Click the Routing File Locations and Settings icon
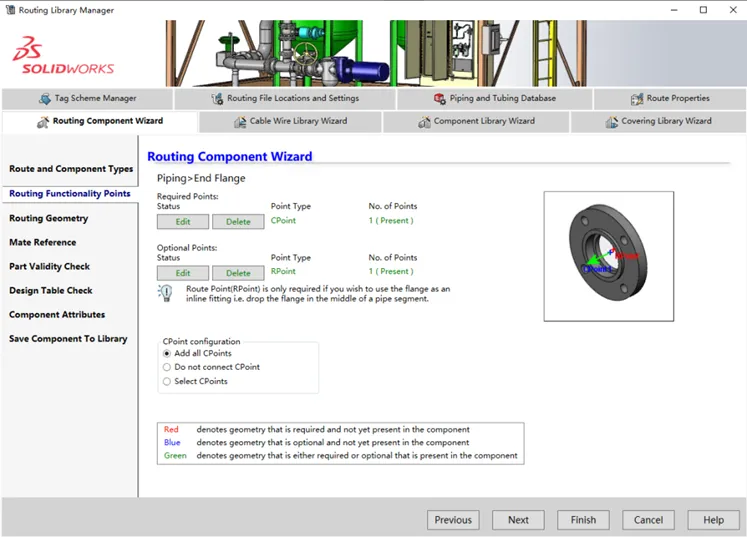Image resolution: width=747 pixels, height=537 pixels. click(217, 99)
